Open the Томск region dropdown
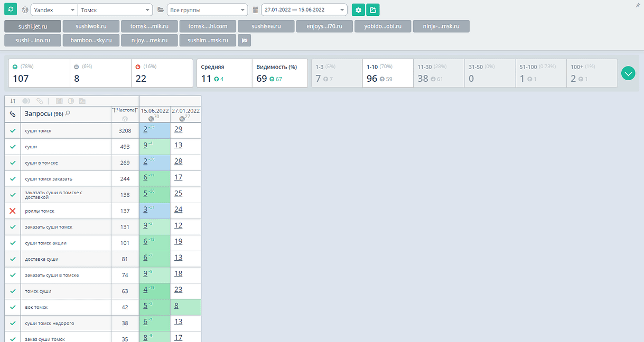The height and width of the screenshot is (342, 644). point(115,10)
